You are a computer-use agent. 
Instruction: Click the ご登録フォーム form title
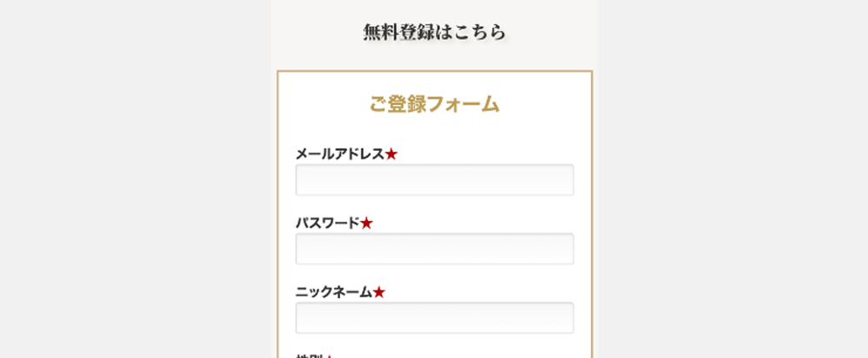tap(434, 105)
